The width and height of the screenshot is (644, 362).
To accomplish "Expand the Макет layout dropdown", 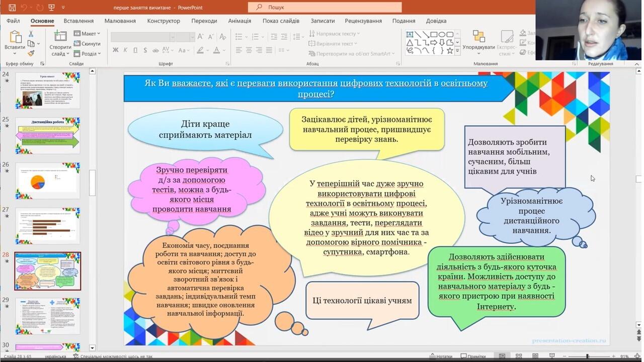I will pyautogui.click(x=87, y=34).
